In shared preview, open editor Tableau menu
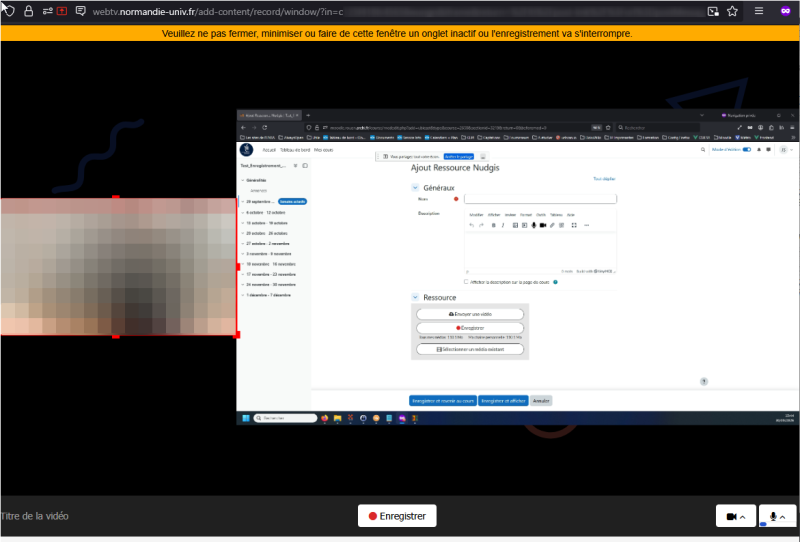Screen dimensions: 800x542 coord(556,215)
